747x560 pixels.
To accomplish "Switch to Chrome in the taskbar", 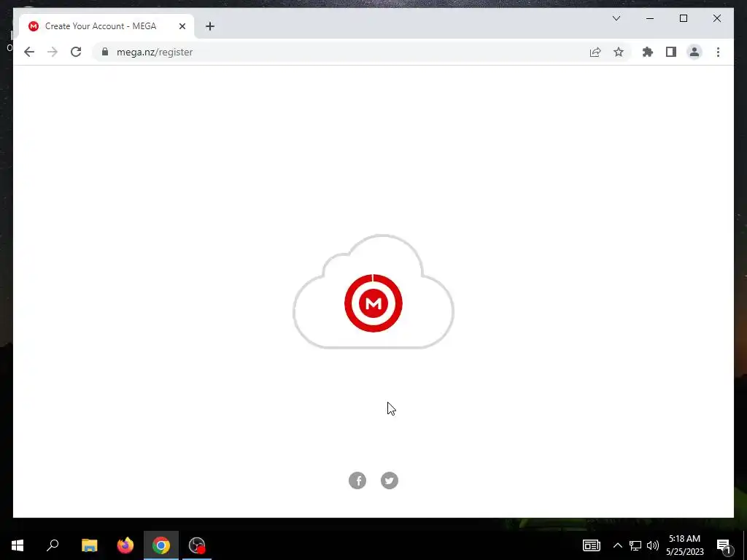I will tap(161, 545).
